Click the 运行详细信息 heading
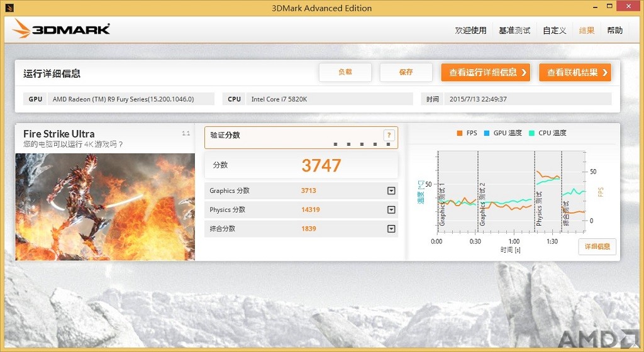The height and width of the screenshot is (352, 644). [x=52, y=74]
